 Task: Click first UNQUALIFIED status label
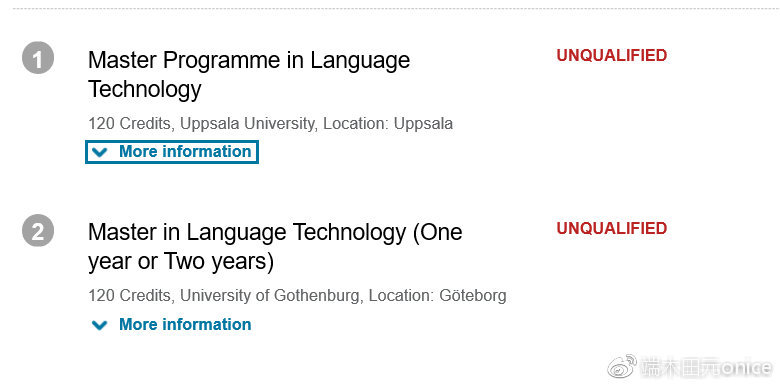click(x=611, y=55)
